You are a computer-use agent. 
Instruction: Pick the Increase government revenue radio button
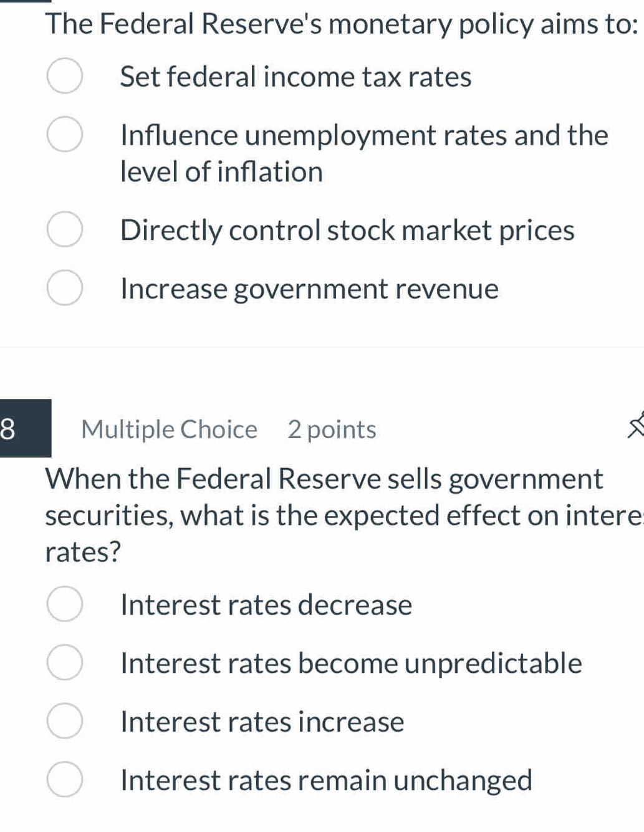(x=64, y=288)
